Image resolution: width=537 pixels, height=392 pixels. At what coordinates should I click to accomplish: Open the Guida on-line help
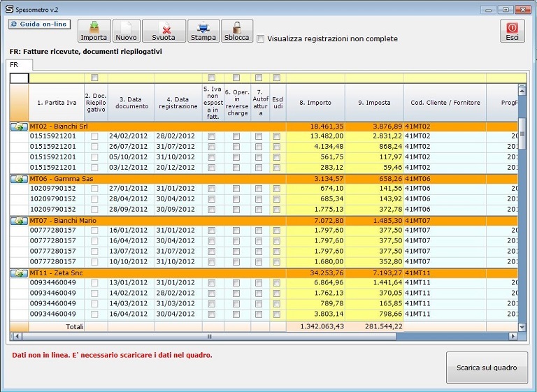39,24
